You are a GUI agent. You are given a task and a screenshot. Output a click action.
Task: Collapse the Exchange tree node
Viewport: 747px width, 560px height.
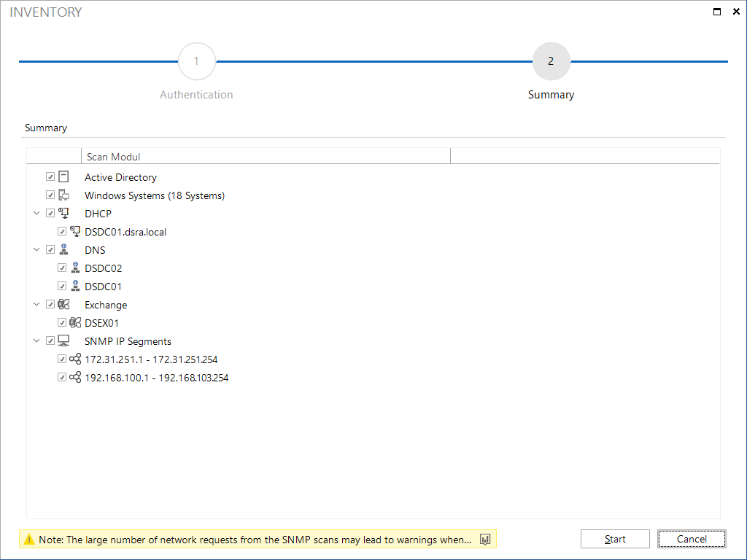(36, 304)
